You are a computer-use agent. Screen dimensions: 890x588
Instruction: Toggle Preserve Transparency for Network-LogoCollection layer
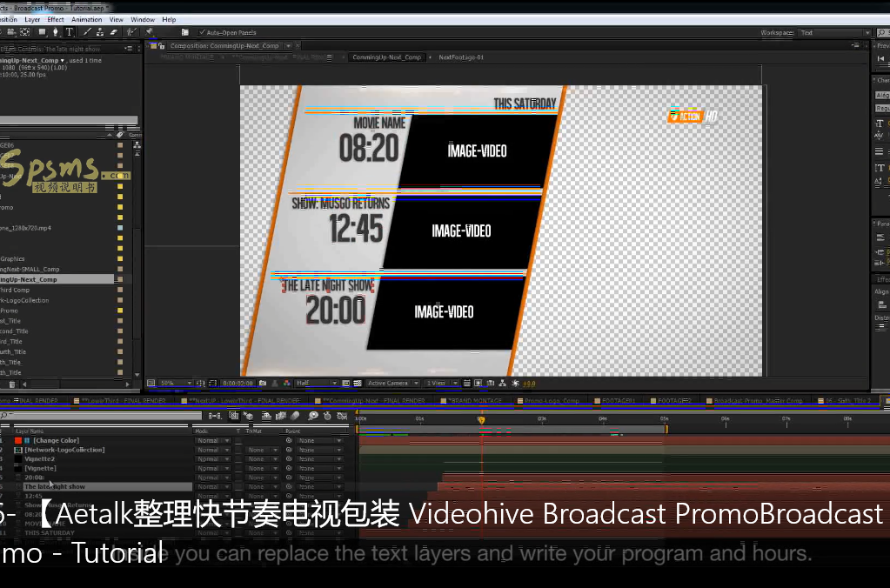pyautogui.click(x=238, y=450)
